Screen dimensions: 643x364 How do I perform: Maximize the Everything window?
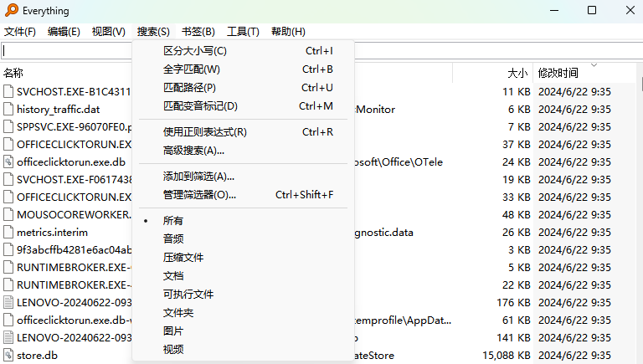point(592,10)
